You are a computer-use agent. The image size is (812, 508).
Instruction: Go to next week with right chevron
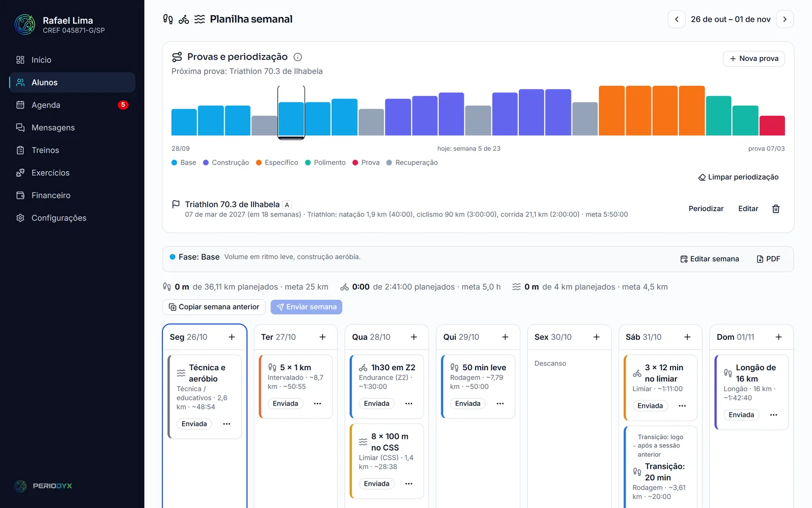point(785,19)
